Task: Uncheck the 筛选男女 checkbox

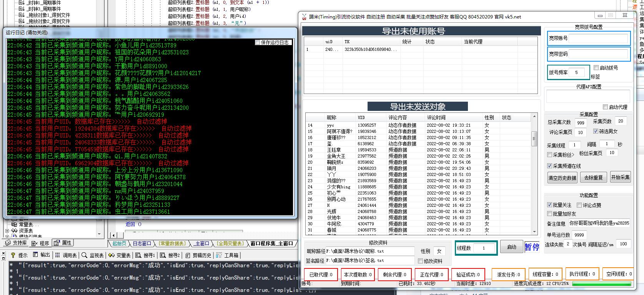Action: tap(596, 131)
